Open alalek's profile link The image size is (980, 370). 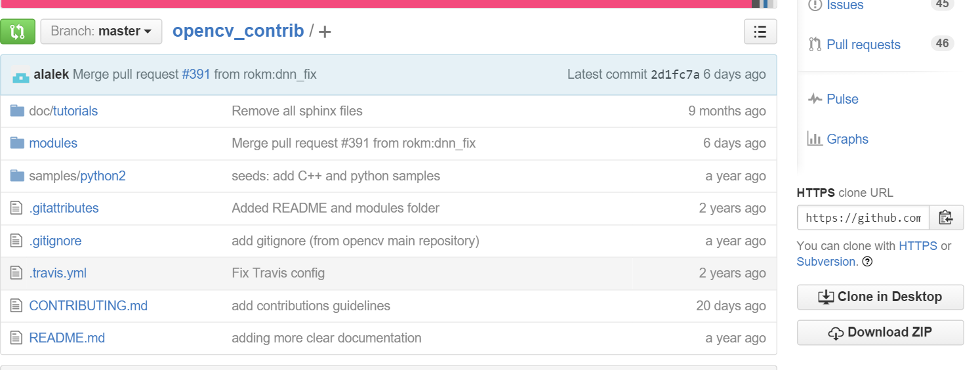coord(51,74)
